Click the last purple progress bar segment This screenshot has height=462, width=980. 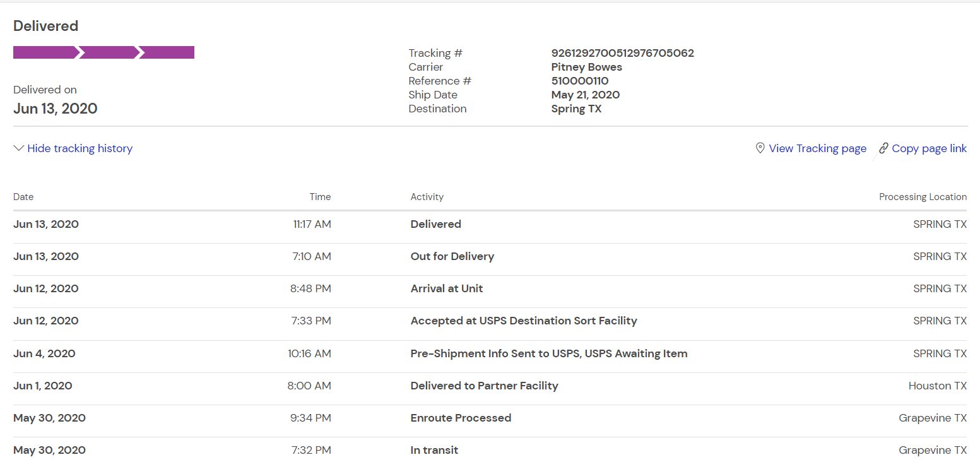pos(167,52)
